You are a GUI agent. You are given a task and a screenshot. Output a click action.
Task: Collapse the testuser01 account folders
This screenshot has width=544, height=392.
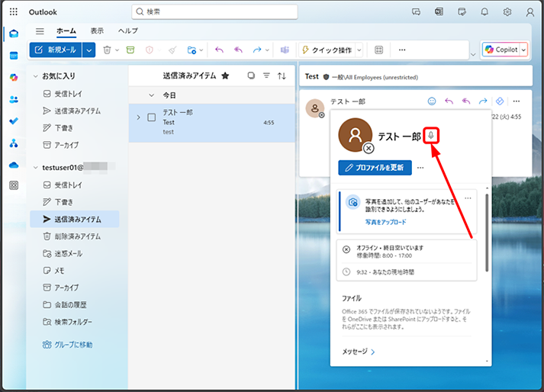[35, 168]
